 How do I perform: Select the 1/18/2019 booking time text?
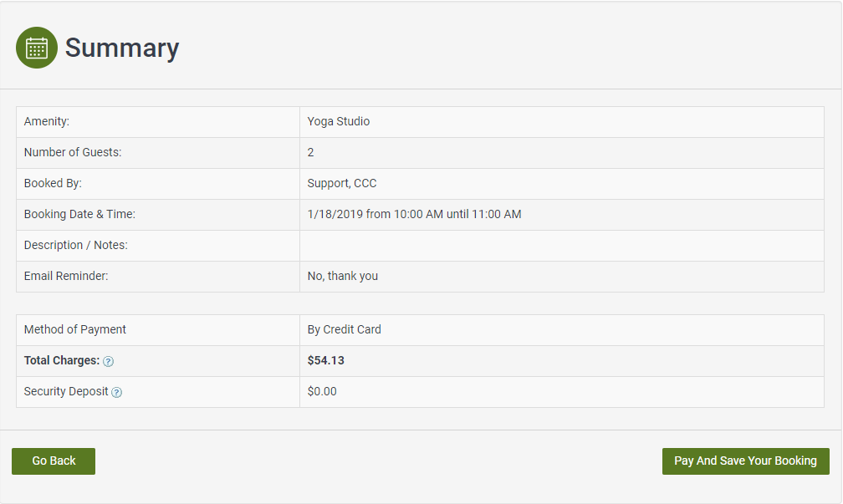click(x=414, y=214)
